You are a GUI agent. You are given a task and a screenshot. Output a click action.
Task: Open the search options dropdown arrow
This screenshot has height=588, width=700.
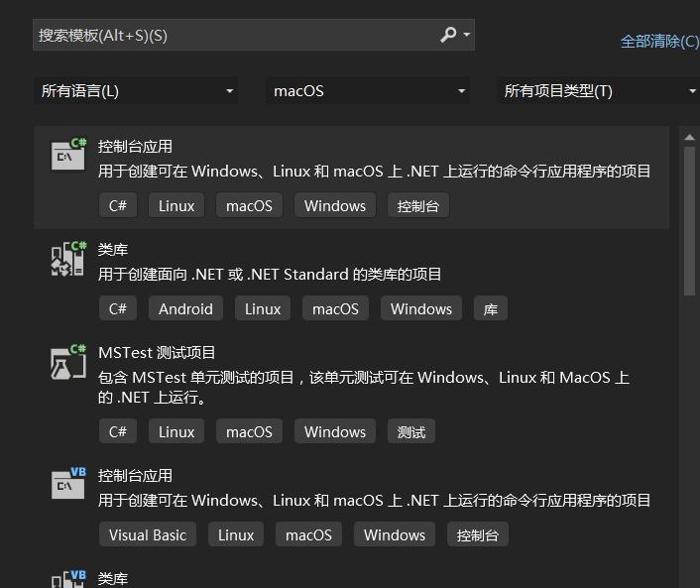pos(467,35)
